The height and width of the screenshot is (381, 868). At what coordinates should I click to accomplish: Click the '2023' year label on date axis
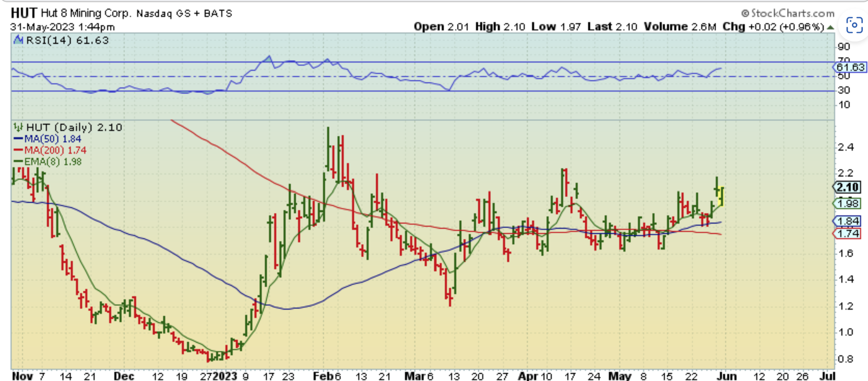[x=225, y=376]
